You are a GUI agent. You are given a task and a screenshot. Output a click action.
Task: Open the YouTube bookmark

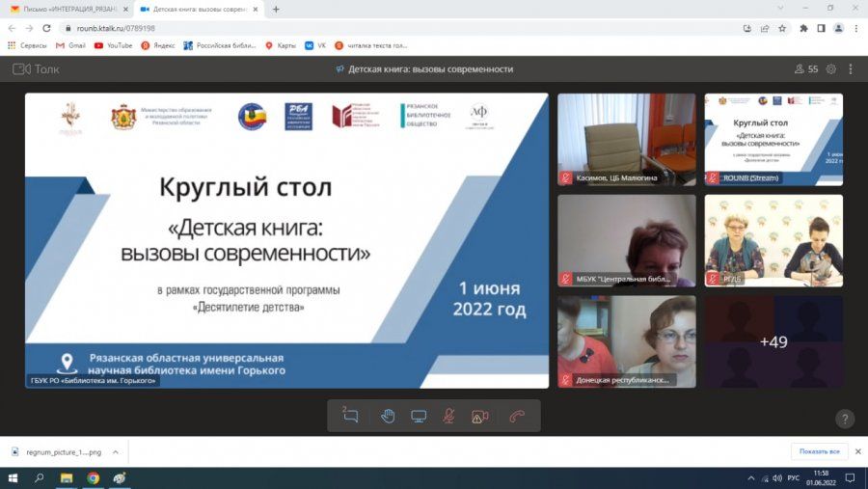click(x=113, y=45)
